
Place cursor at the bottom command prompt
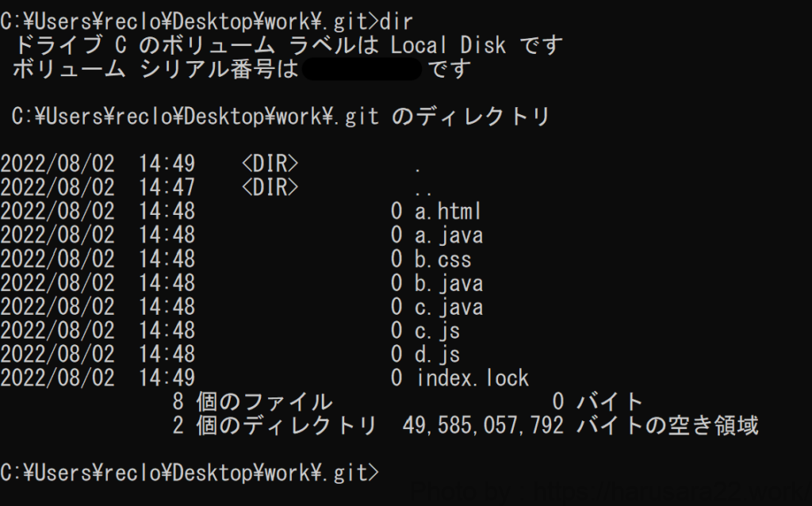389,473
